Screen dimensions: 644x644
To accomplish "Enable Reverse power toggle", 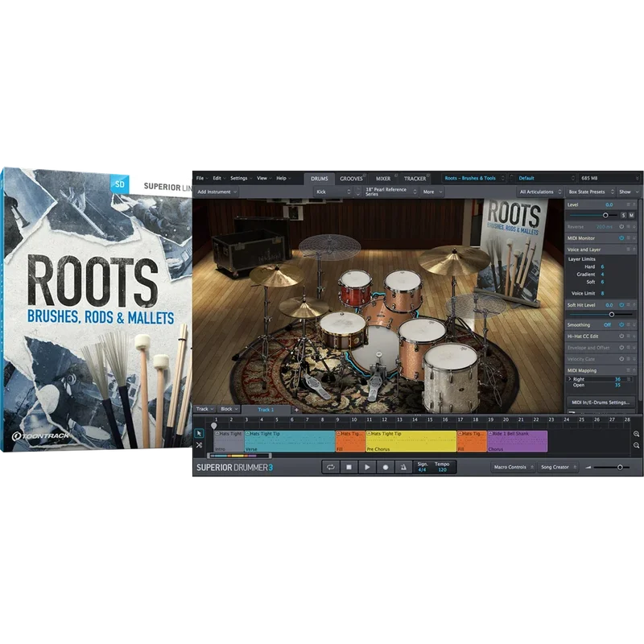I will 621,227.
